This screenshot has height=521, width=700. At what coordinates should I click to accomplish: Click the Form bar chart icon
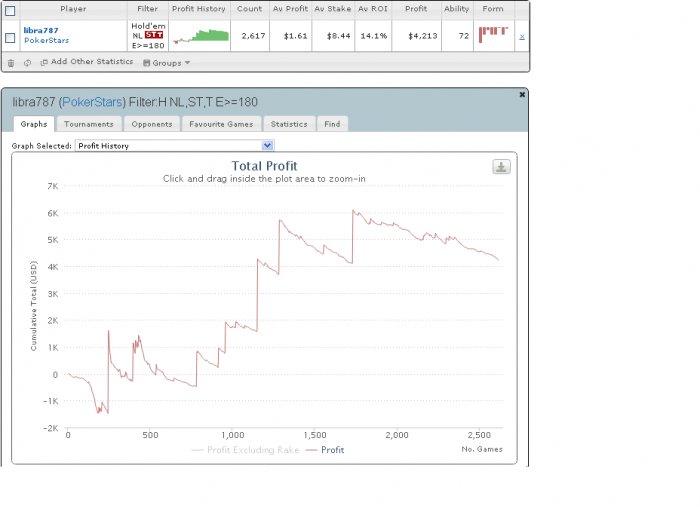coord(493,34)
